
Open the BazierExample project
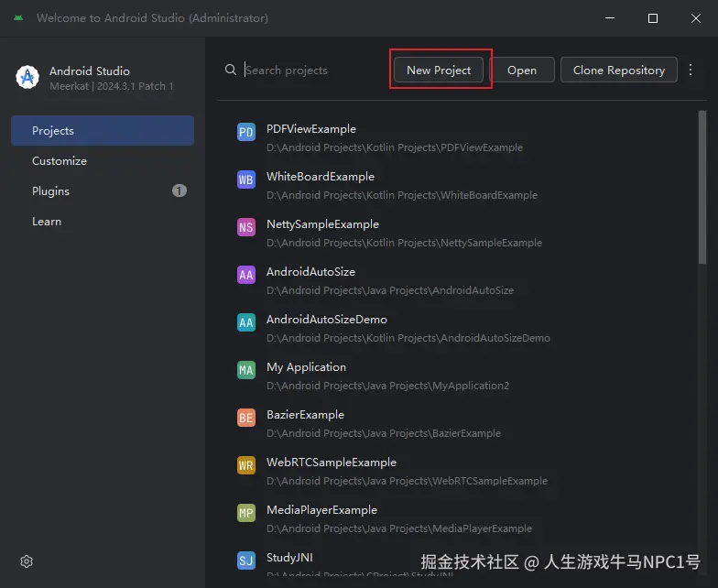(305, 415)
